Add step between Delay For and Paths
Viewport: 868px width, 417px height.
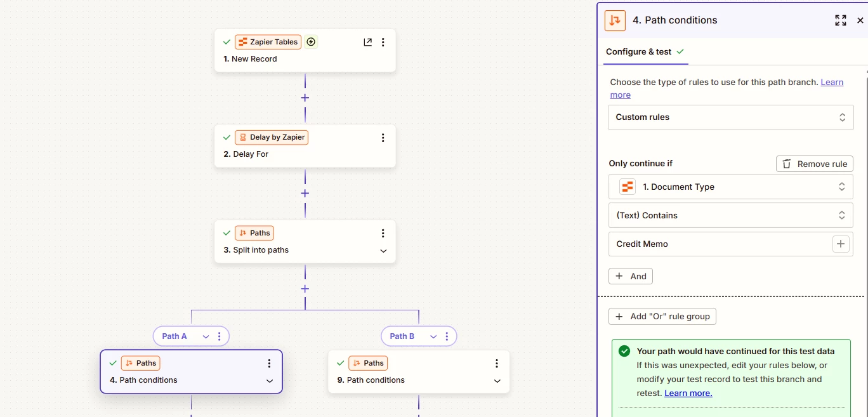pos(305,193)
